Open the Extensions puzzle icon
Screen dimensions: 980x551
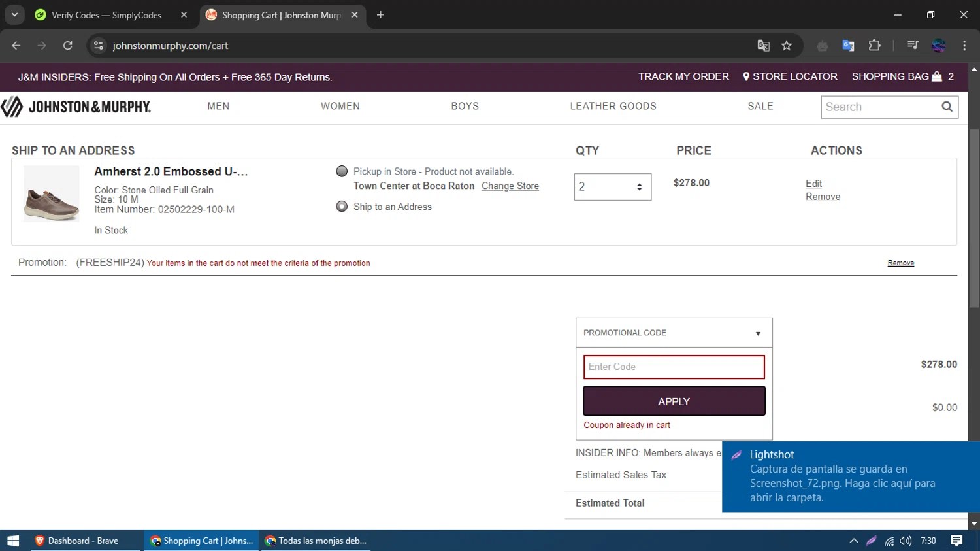(874, 46)
